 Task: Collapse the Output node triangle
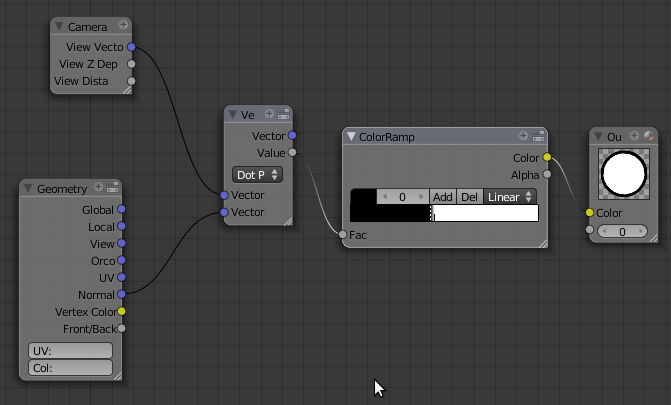598,137
